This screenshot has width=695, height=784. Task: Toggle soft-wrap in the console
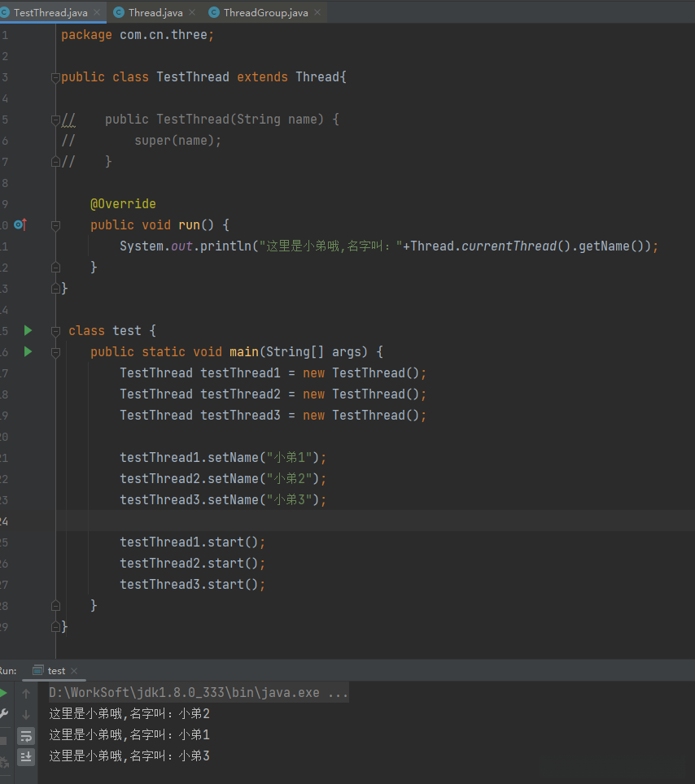[x=26, y=736]
